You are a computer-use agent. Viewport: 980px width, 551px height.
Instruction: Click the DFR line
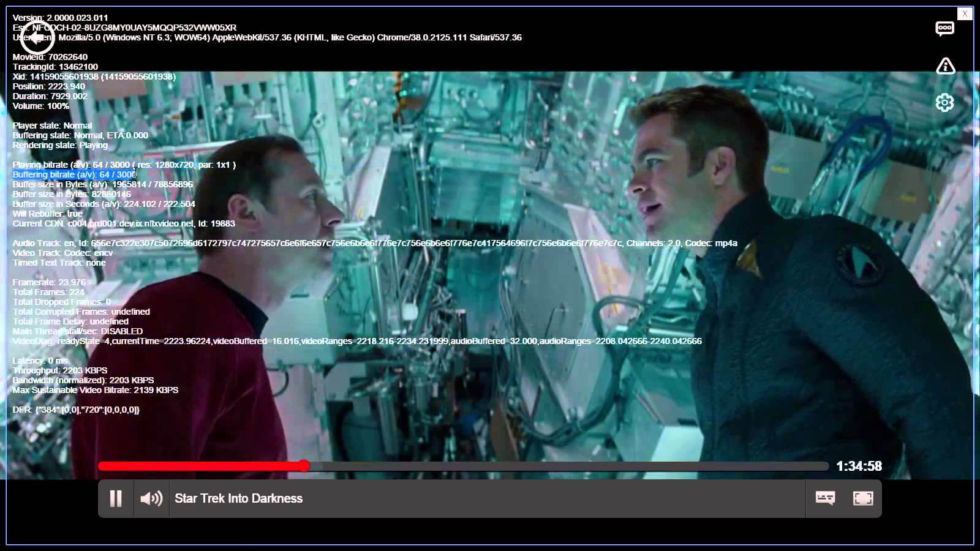point(76,410)
